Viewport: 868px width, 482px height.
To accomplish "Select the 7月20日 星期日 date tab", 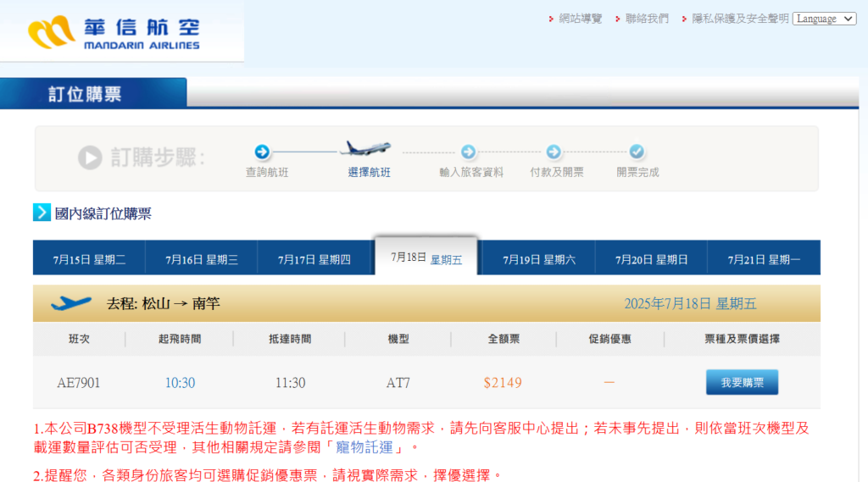I will pos(651,259).
